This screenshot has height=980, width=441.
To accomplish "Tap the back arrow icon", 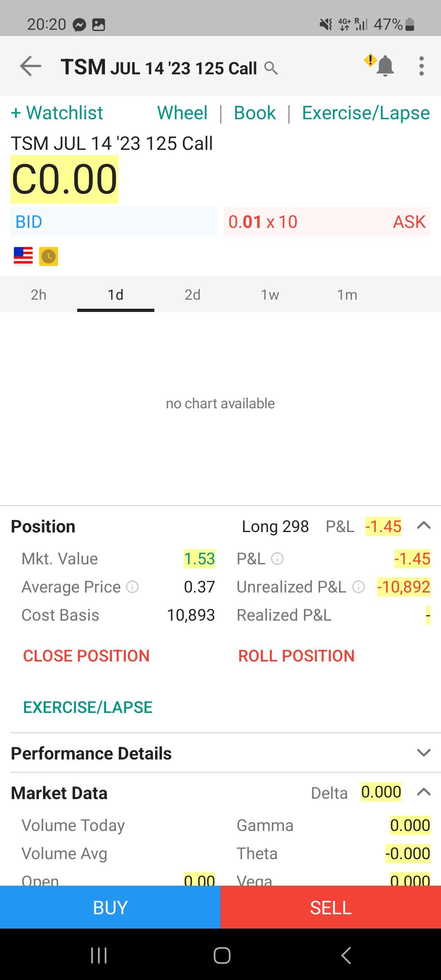I will coord(31,66).
